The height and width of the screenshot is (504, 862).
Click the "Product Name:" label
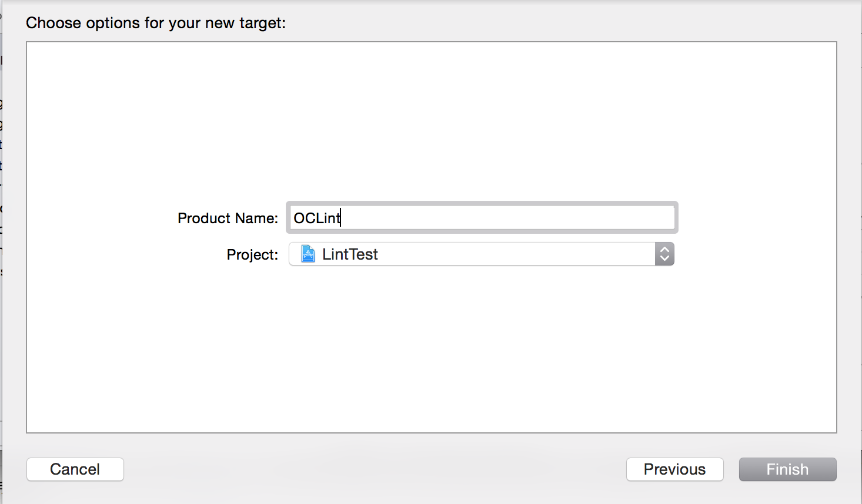point(228,219)
